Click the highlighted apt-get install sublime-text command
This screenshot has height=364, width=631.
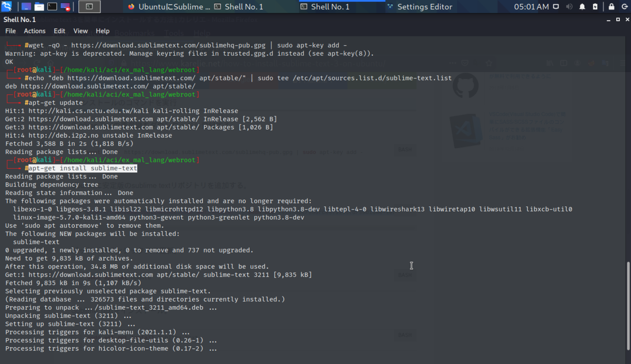click(83, 169)
